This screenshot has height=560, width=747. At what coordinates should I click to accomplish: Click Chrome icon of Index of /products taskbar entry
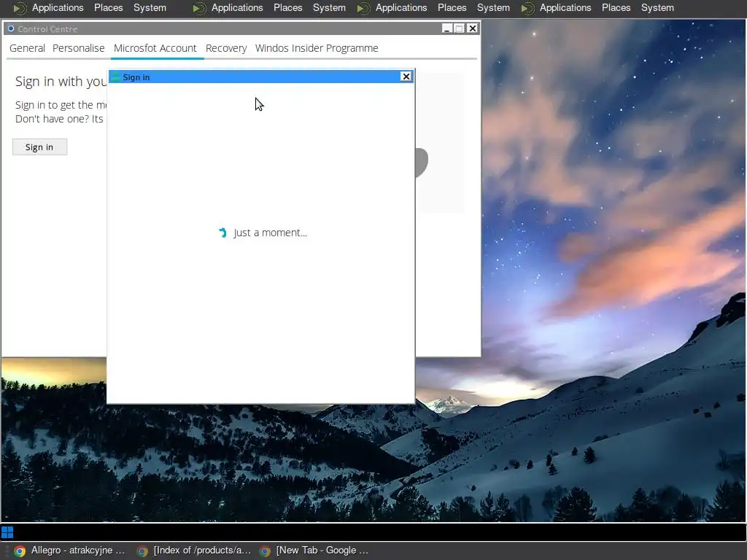(x=142, y=551)
